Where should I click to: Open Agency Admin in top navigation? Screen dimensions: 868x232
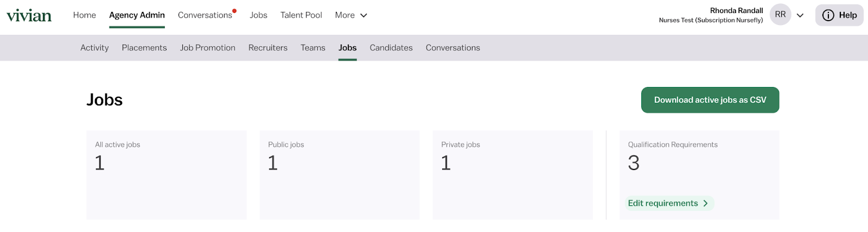(137, 15)
